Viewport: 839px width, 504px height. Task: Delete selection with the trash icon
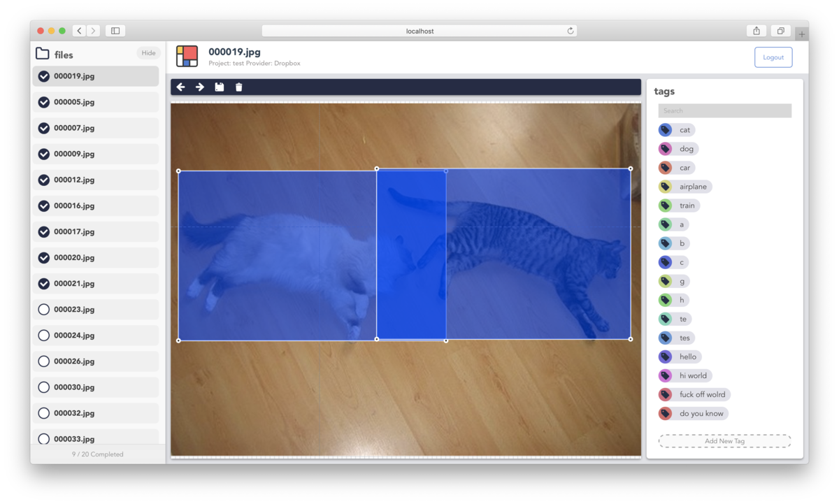pyautogui.click(x=239, y=87)
